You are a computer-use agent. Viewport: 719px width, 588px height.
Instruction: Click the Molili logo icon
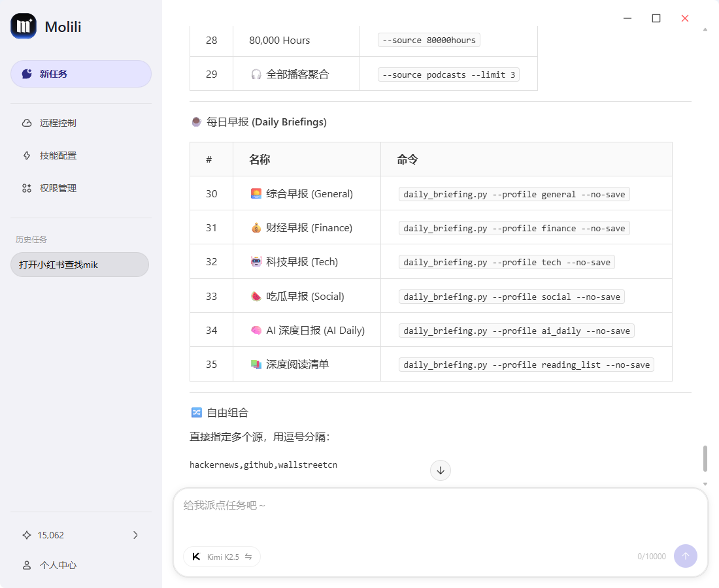pyautogui.click(x=24, y=26)
